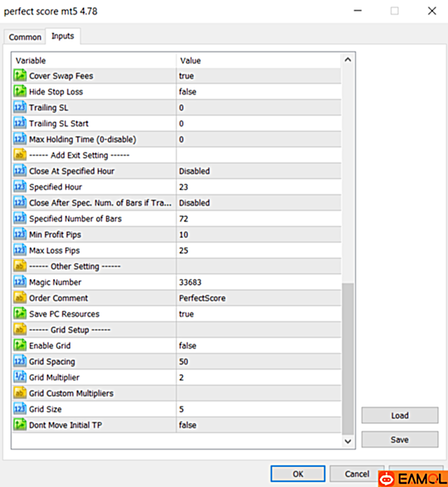Select the Max Loss Pips label
The height and width of the screenshot is (487, 448).
[x=55, y=250]
